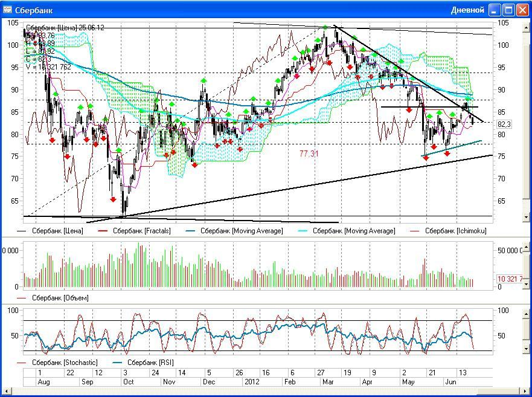Click the left arrow of the horizontal scrollbar

(6, 391)
